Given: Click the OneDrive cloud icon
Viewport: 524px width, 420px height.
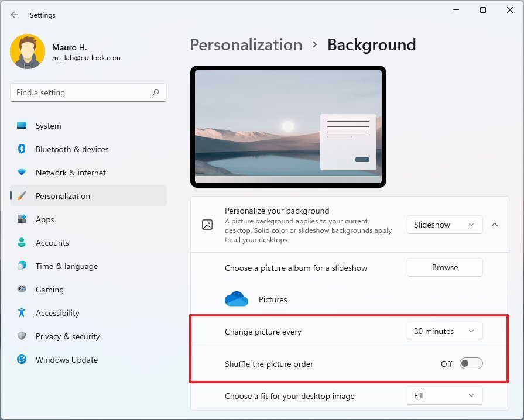Looking at the screenshot, I should pyautogui.click(x=237, y=299).
